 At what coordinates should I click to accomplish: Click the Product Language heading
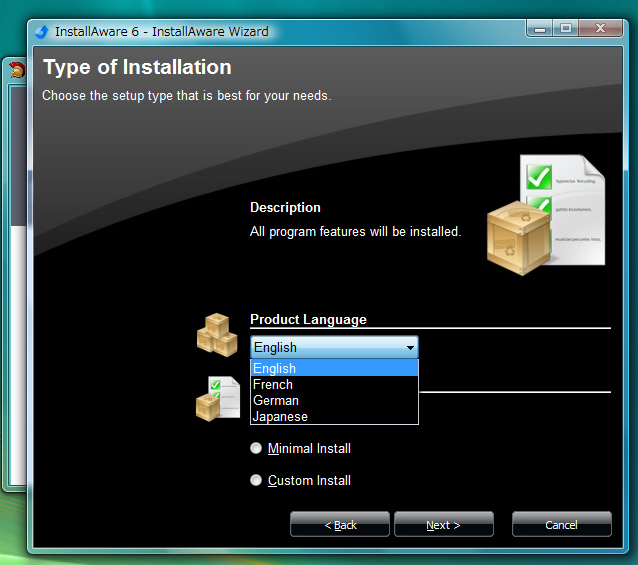(x=308, y=320)
